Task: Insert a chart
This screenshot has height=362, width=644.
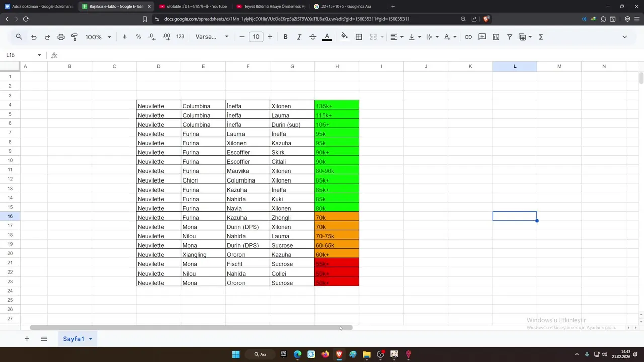Action: pos(496,37)
